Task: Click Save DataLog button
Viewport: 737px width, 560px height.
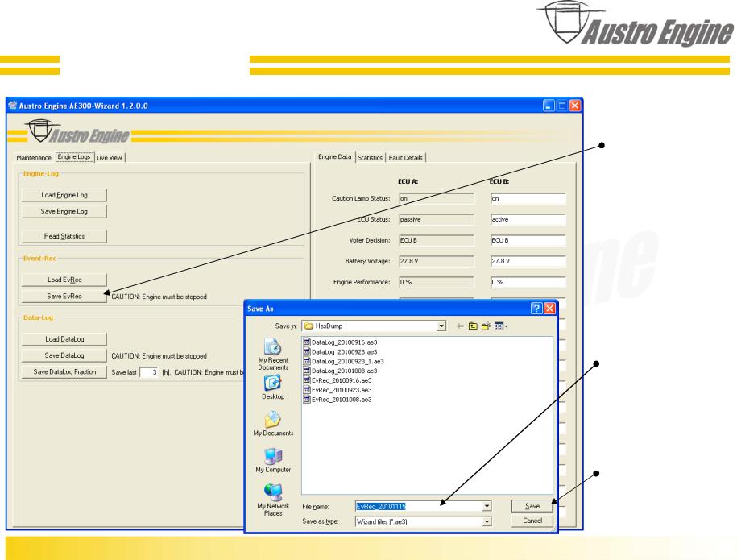Action: point(64,355)
